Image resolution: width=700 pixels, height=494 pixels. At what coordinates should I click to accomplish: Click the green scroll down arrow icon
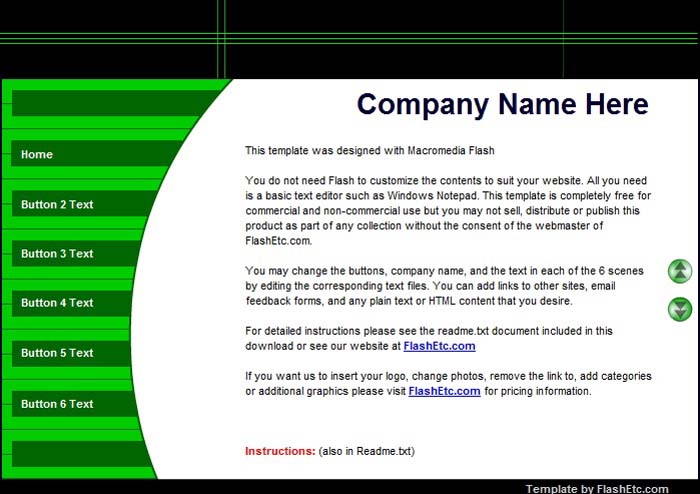coord(680,309)
